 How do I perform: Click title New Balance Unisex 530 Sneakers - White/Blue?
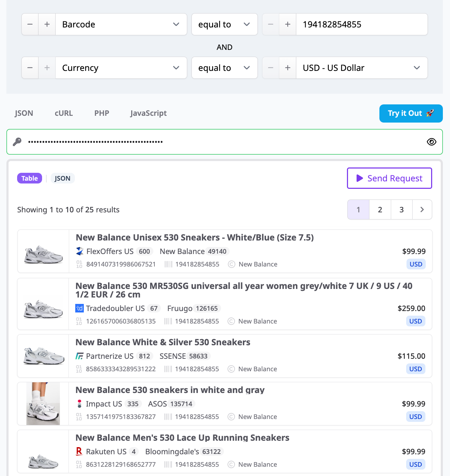[x=195, y=237]
